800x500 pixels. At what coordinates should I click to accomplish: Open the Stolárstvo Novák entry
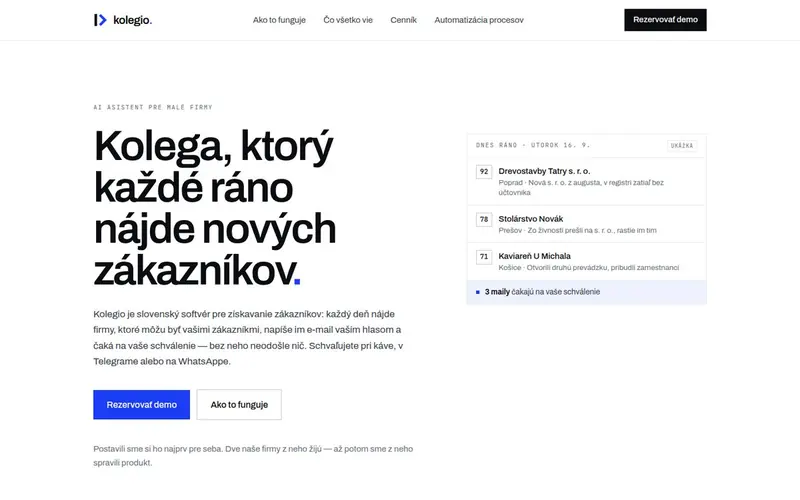point(587,224)
